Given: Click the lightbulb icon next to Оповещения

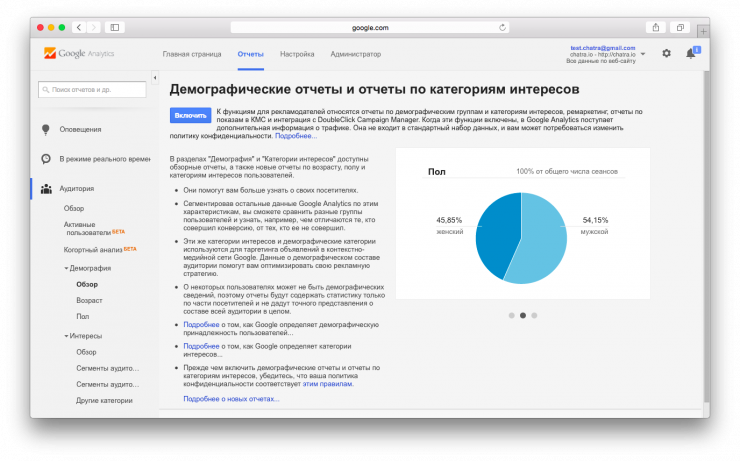Looking at the screenshot, I should (x=46, y=129).
